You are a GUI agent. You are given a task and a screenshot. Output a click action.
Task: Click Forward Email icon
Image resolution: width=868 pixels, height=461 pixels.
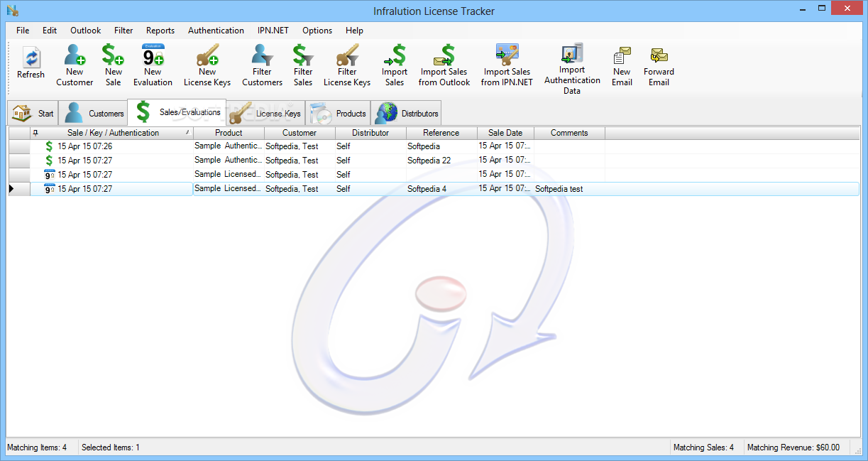click(659, 65)
